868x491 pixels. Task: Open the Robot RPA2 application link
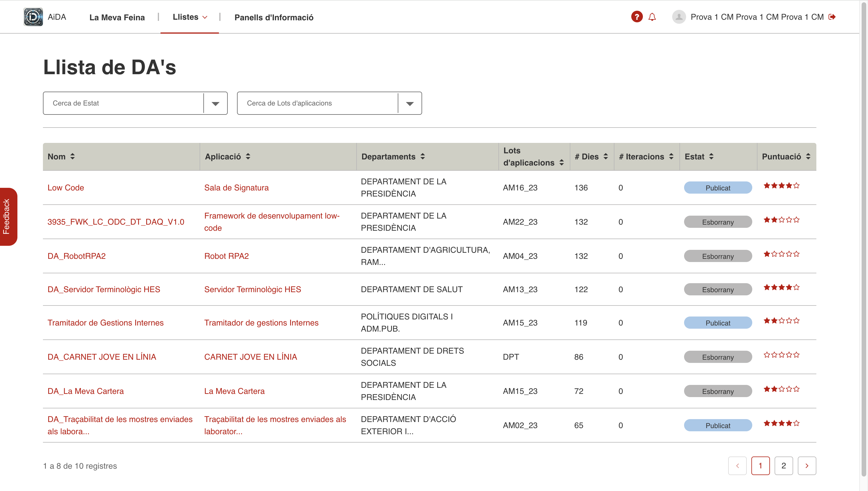point(226,256)
